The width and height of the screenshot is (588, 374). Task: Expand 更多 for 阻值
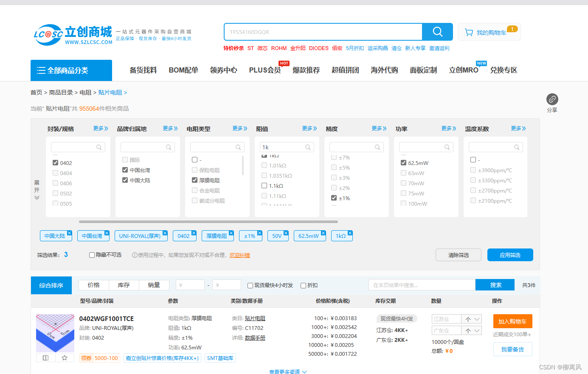coord(309,128)
